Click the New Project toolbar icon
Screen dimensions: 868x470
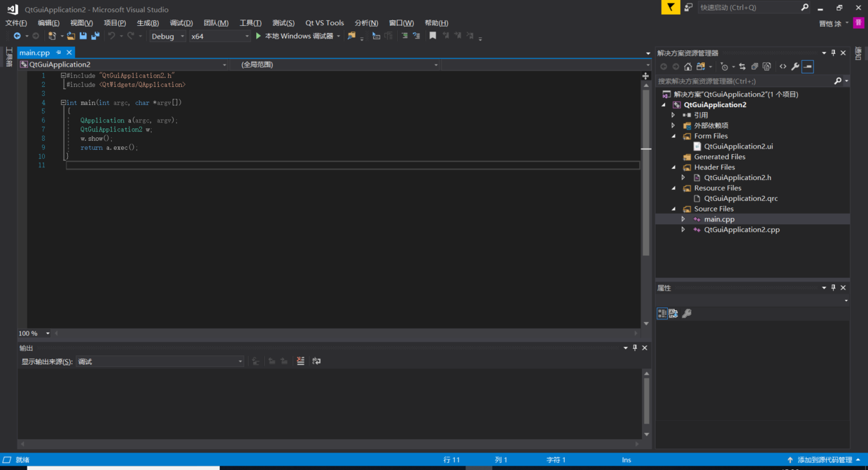point(52,36)
